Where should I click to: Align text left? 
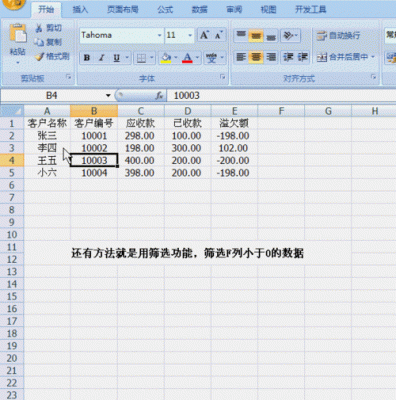(x=241, y=57)
